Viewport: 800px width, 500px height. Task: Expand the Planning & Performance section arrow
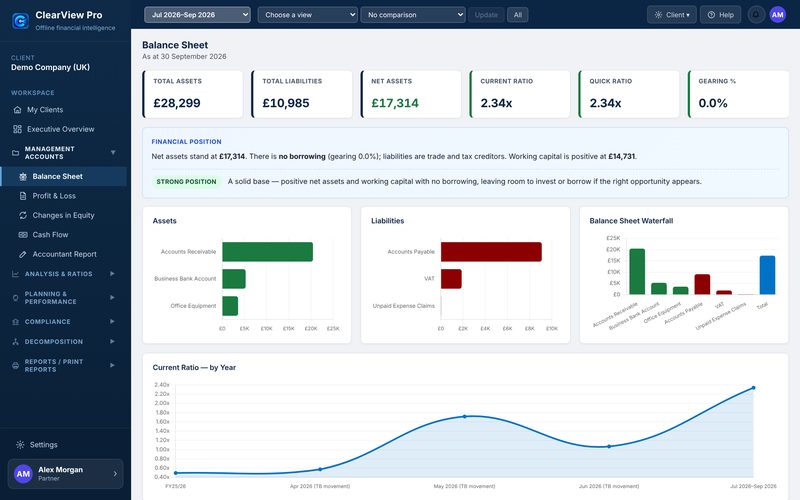112,297
